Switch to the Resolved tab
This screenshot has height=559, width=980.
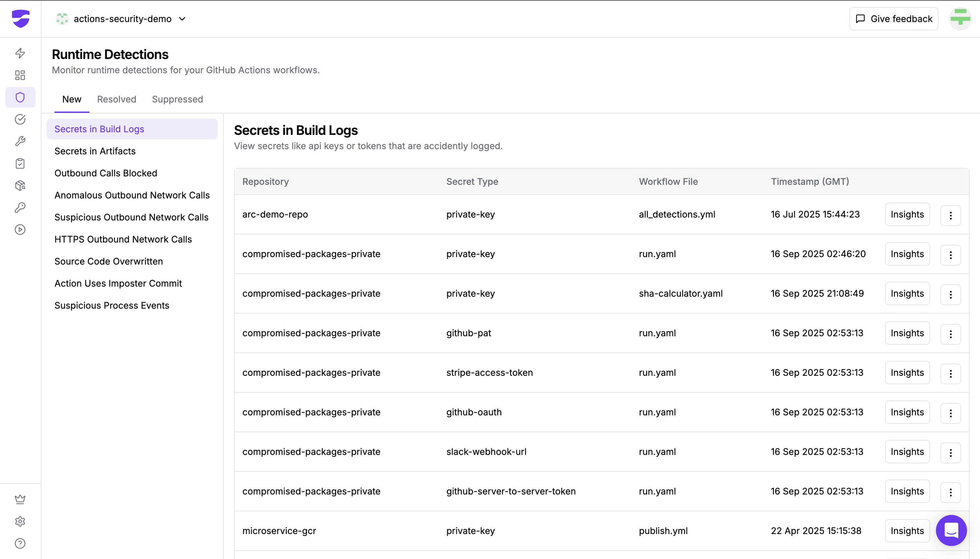[x=116, y=100]
